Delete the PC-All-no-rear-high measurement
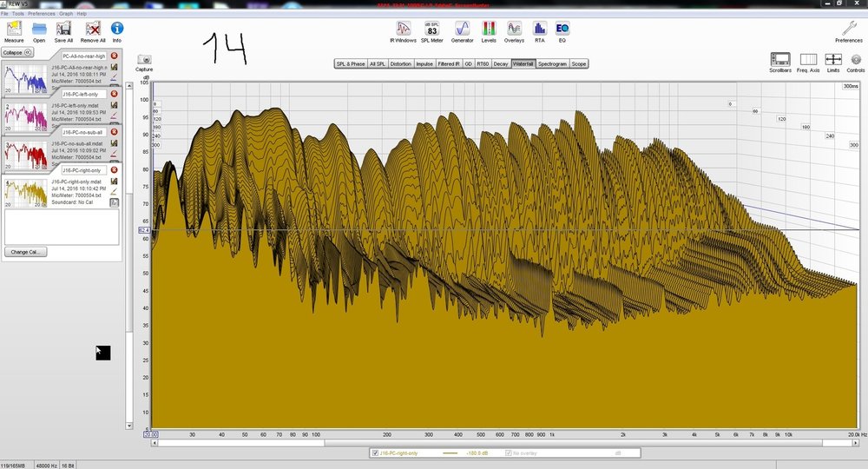868x469 pixels. coord(114,56)
